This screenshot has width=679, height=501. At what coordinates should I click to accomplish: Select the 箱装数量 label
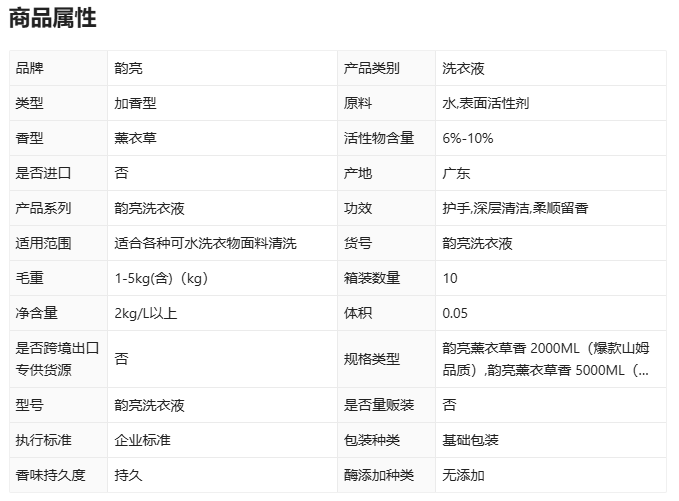click(x=372, y=278)
